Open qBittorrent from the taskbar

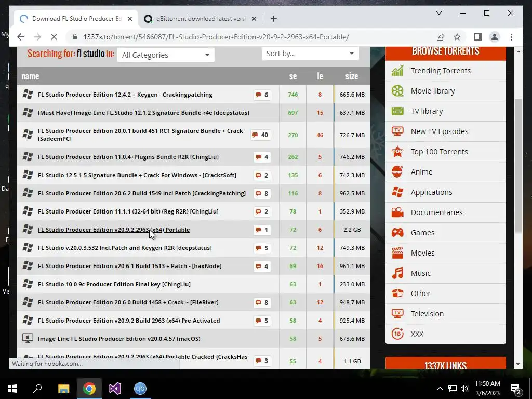click(x=140, y=389)
